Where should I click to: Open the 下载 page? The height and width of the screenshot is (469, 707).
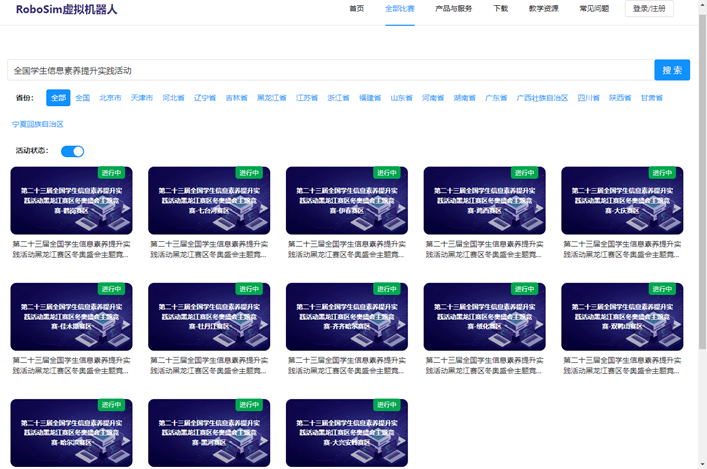(500, 8)
